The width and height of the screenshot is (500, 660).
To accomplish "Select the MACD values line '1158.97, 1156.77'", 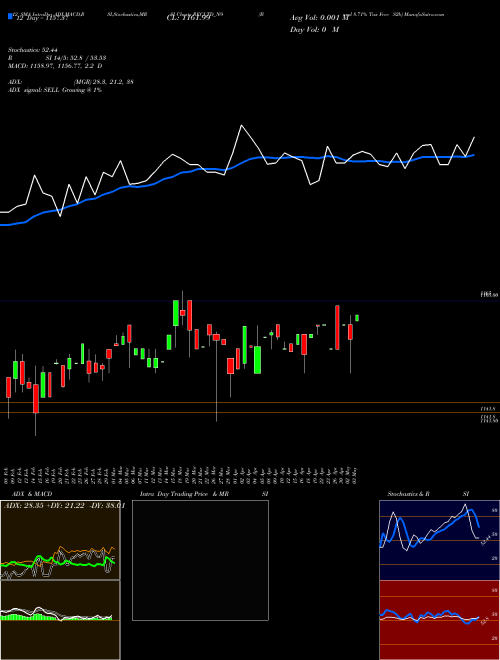I will coord(55,66).
